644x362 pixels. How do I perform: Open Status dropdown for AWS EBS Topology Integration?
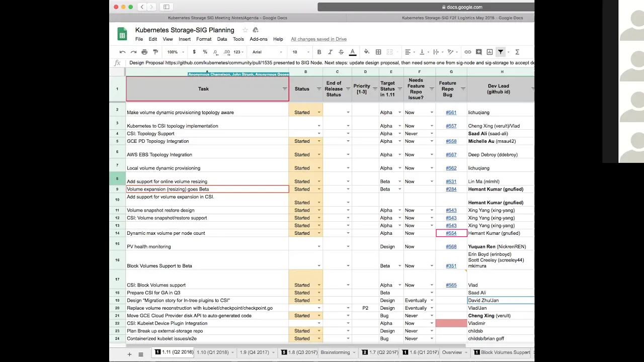click(x=318, y=155)
